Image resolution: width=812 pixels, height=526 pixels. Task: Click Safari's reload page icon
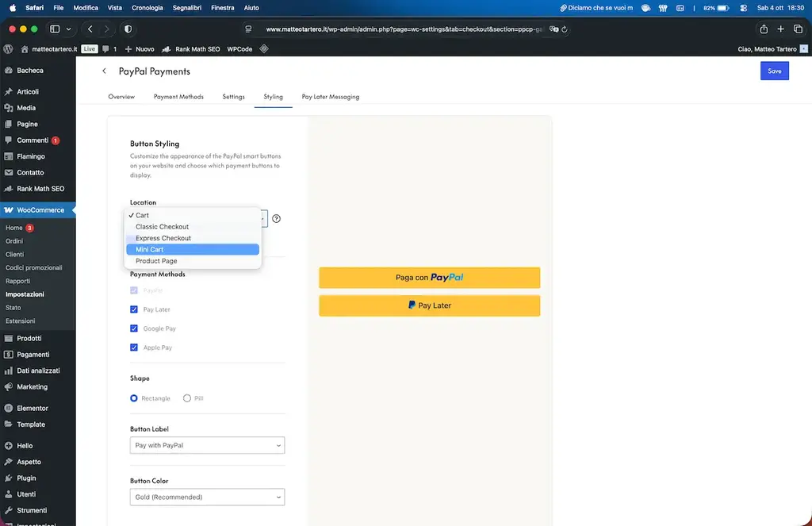564,29
